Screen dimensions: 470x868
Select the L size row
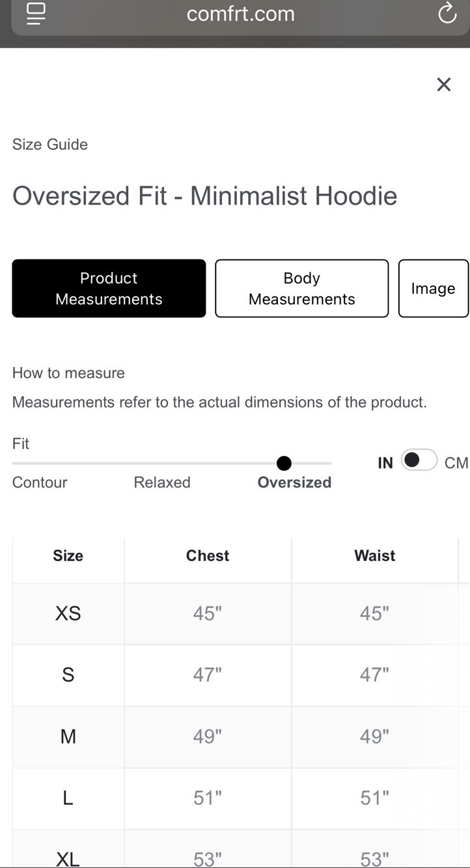68,798
